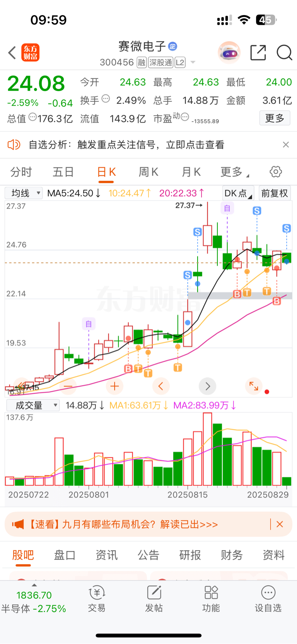Open 市盈动 info bubble icon
The image size is (297, 644).
click(x=185, y=117)
